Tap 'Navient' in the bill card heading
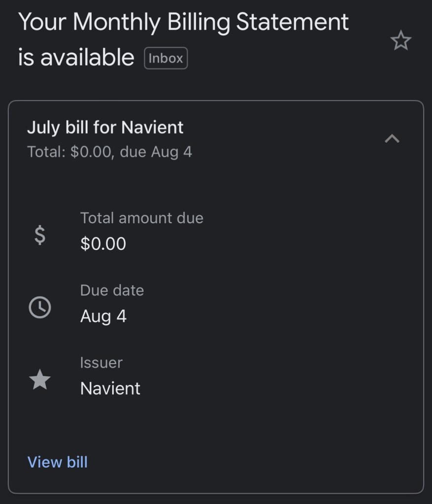 click(x=152, y=128)
